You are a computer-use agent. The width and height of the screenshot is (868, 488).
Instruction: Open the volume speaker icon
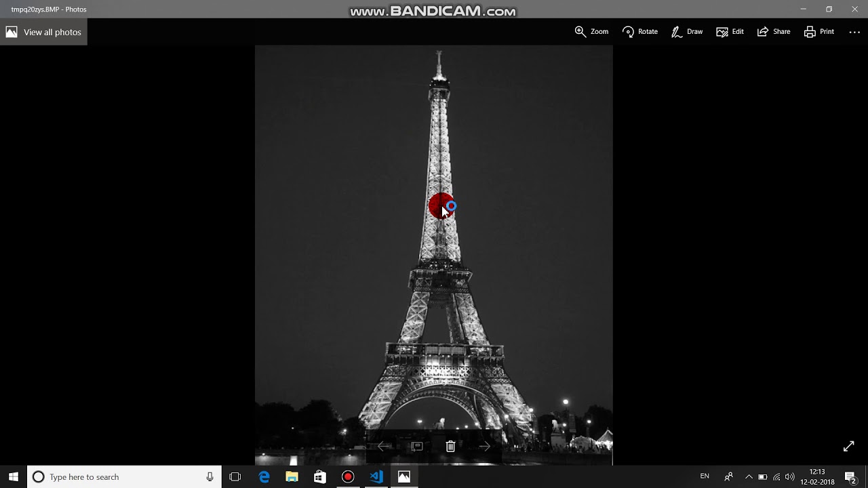pos(789,476)
